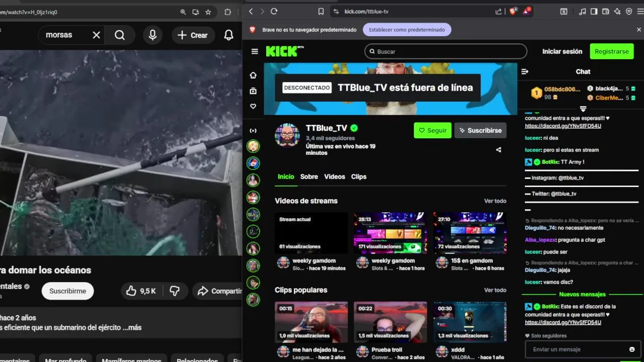Viewport: 644px width, 362px height.
Task: Open the 15$ en gamdom video thumbnail
Action: [470, 233]
